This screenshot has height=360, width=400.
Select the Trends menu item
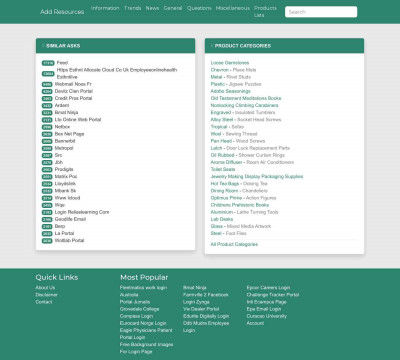pos(133,8)
